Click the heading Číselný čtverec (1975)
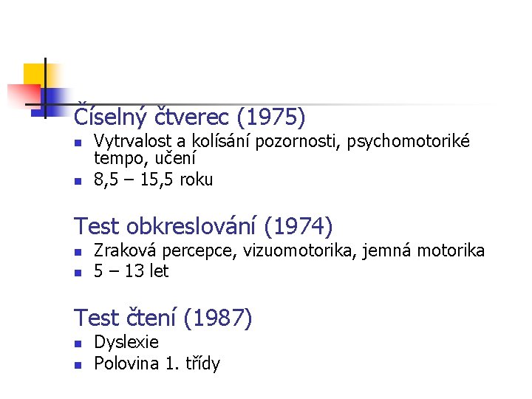The image size is (532, 399). tap(189, 116)
